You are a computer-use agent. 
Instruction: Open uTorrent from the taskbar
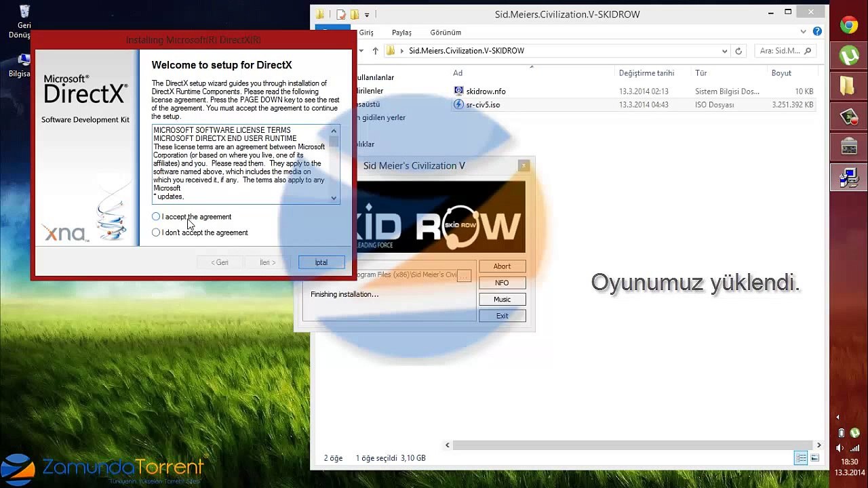click(x=848, y=56)
